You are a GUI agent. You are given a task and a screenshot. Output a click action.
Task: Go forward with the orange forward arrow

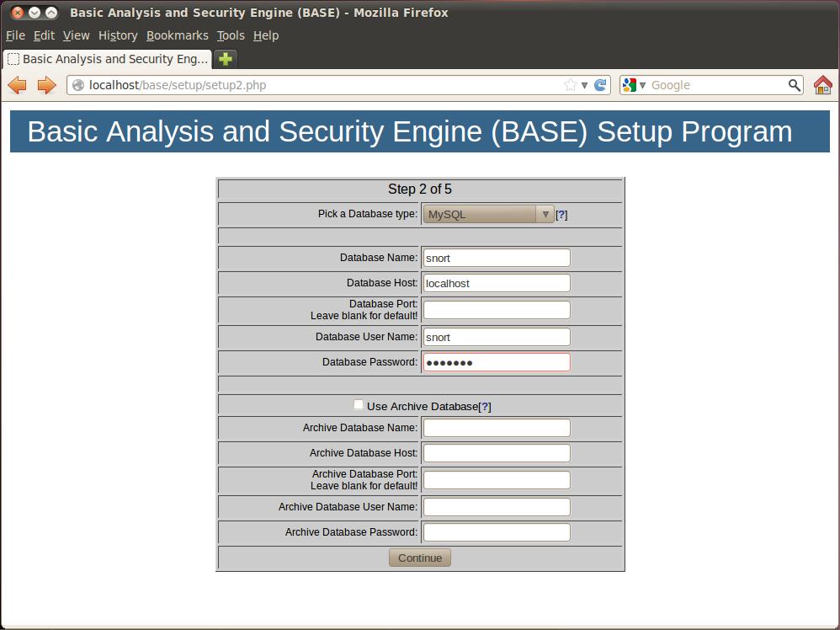click(x=46, y=85)
